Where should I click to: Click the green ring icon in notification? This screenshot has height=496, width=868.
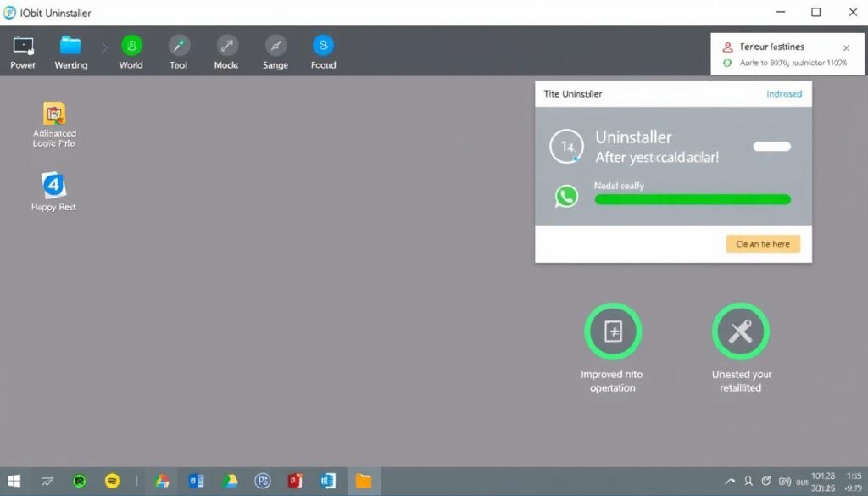pyautogui.click(x=727, y=63)
